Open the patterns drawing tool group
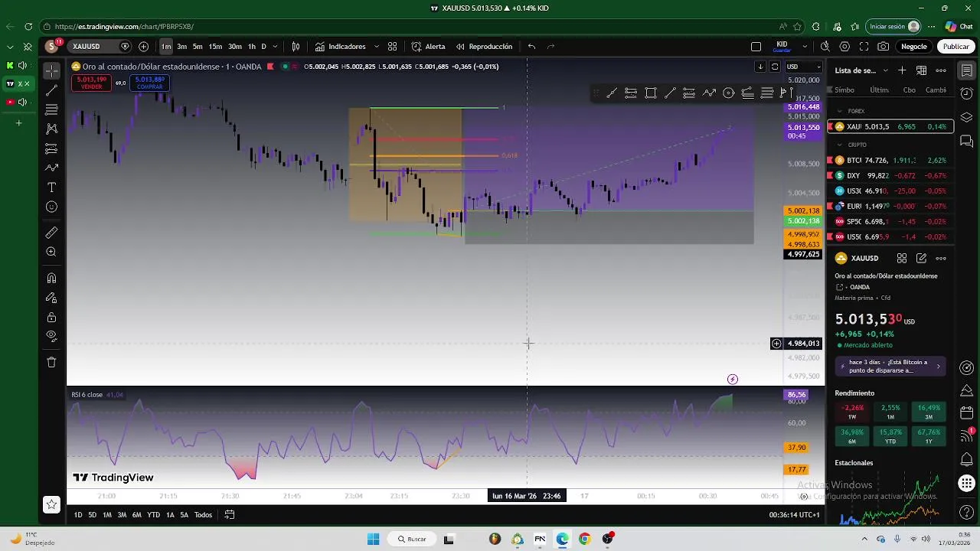This screenshot has width=980, height=551. [x=51, y=129]
